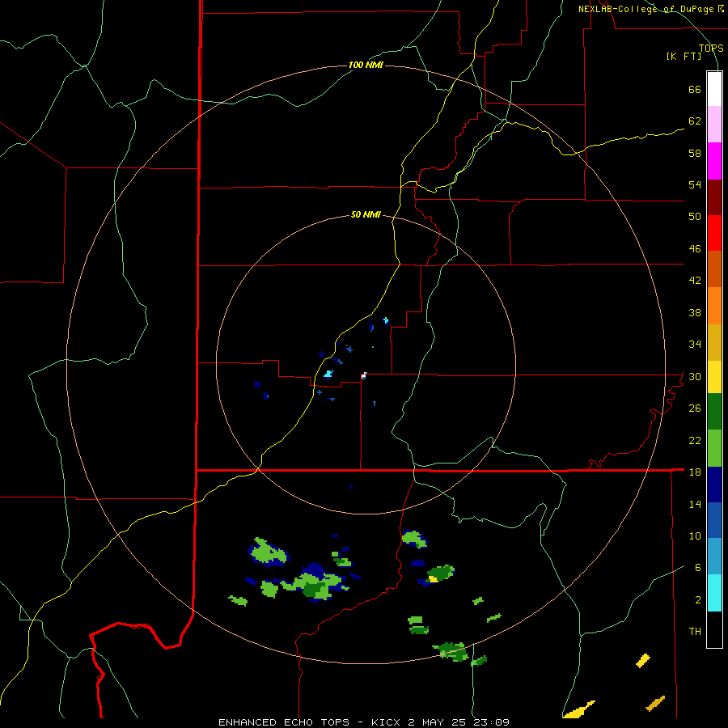The image size is (728, 728).
Task: Click the 14 scale label
Action: (695, 504)
